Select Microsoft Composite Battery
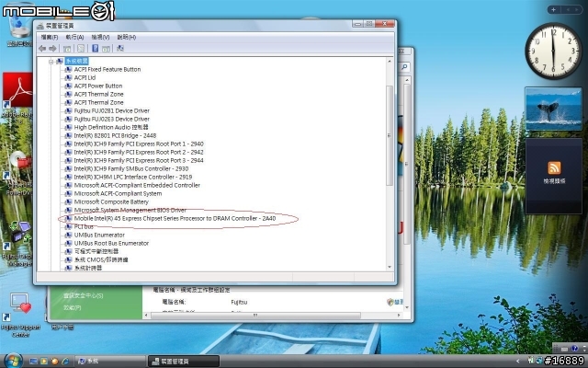588x368 pixels. coord(111,201)
